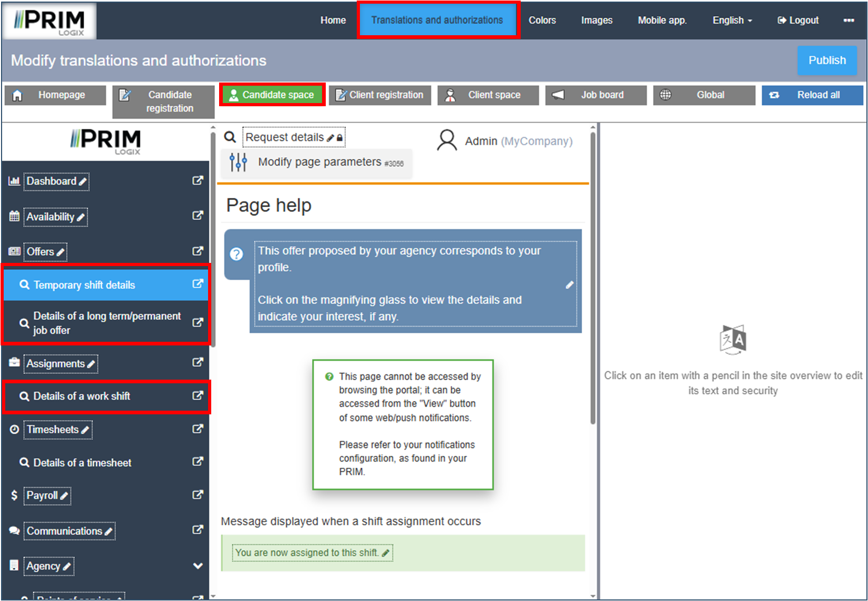
Task: Click the Admin user profile icon
Action: 447,141
